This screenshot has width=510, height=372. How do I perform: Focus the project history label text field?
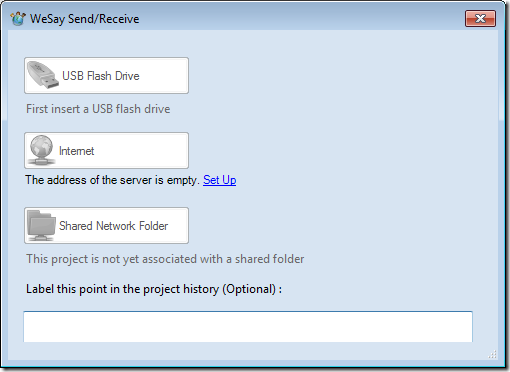pyautogui.click(x=248, y=327)
